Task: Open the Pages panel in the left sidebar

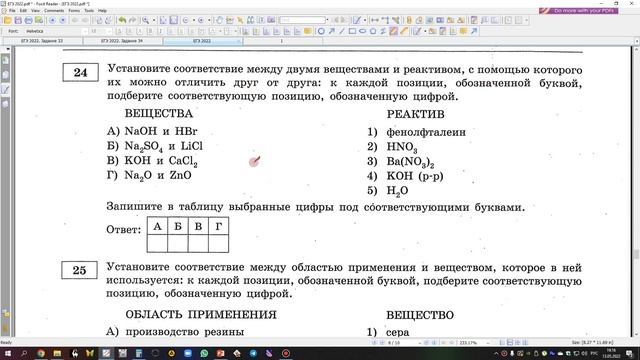Action: (x=6, y=75)
